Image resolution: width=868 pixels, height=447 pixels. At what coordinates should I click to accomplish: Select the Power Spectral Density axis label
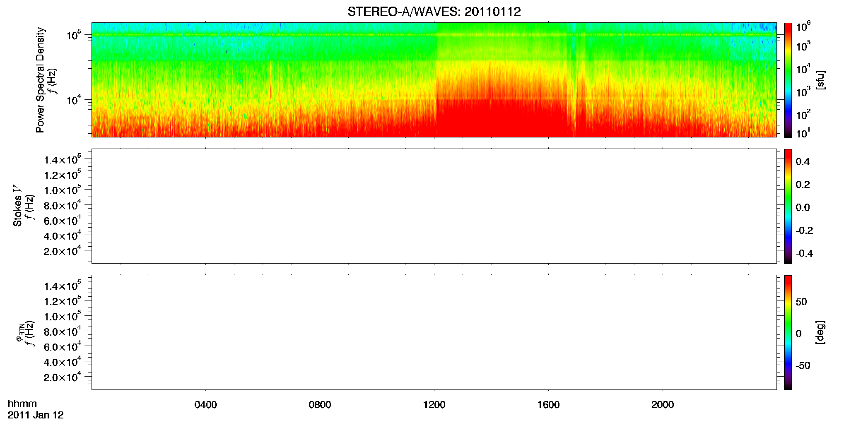(40, 80)
